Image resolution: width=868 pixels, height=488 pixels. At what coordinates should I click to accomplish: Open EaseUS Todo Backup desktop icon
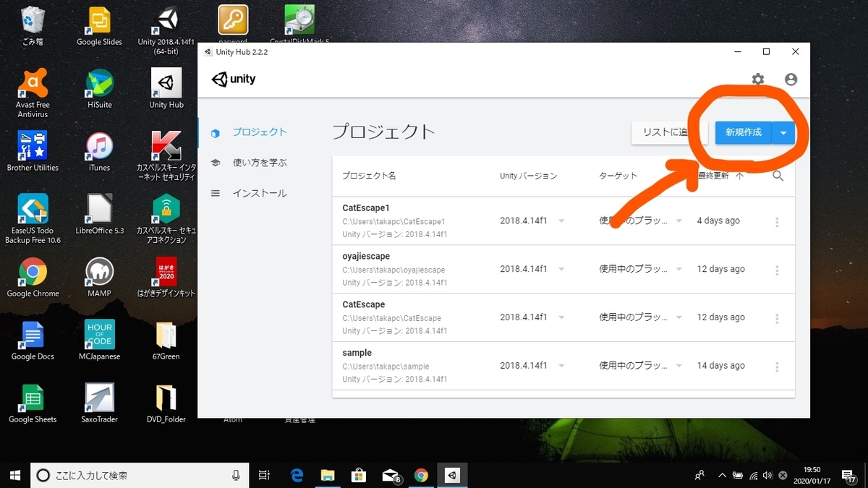tap(33, 218)
